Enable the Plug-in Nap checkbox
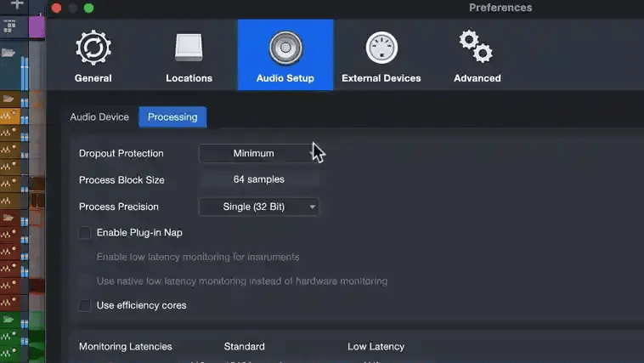 85,233
